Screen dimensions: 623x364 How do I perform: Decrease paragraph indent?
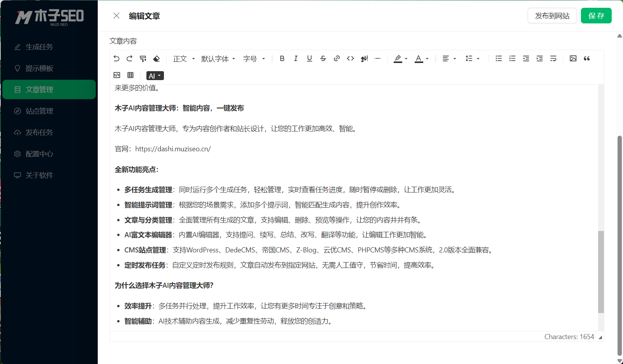point(526,58)
